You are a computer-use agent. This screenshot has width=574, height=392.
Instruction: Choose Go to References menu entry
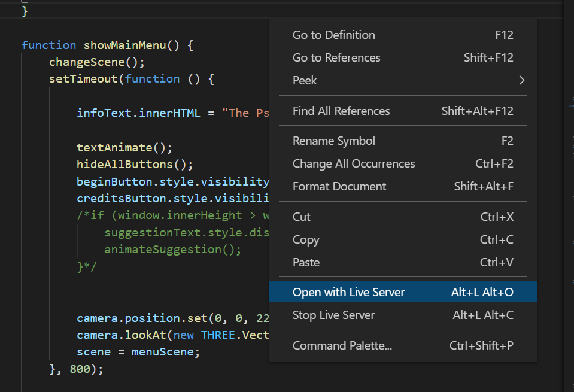[x=403, y=58]
